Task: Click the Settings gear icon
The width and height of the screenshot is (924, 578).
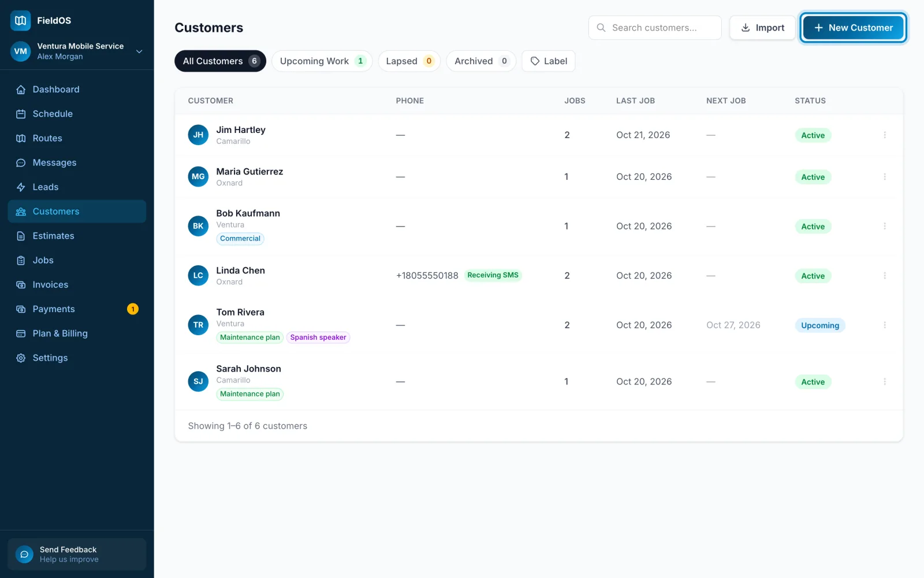Action: tap(21, 358)
